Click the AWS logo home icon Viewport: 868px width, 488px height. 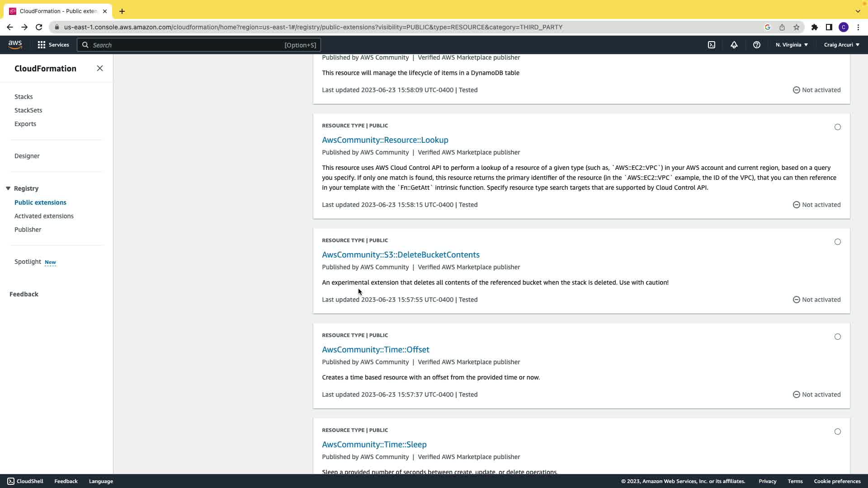point(15,44)
